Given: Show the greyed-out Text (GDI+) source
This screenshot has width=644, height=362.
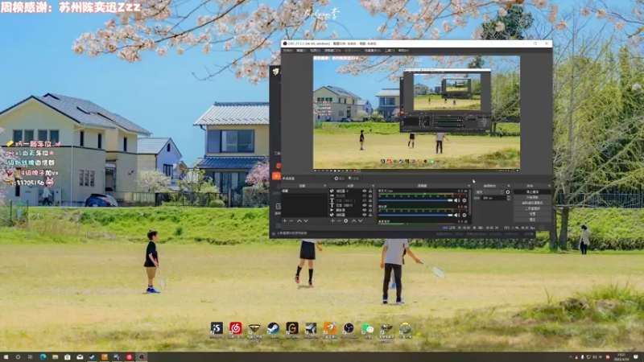Looking at the screenshot, I should pos(365,200).
